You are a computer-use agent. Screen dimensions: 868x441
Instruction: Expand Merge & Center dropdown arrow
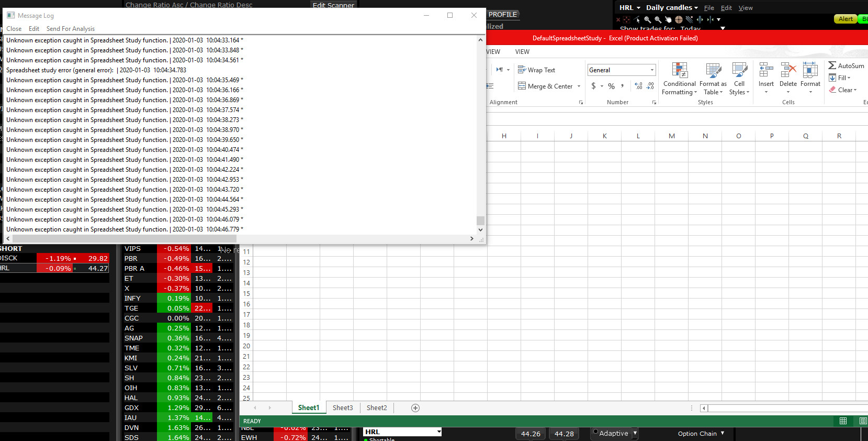click(579, 86)
